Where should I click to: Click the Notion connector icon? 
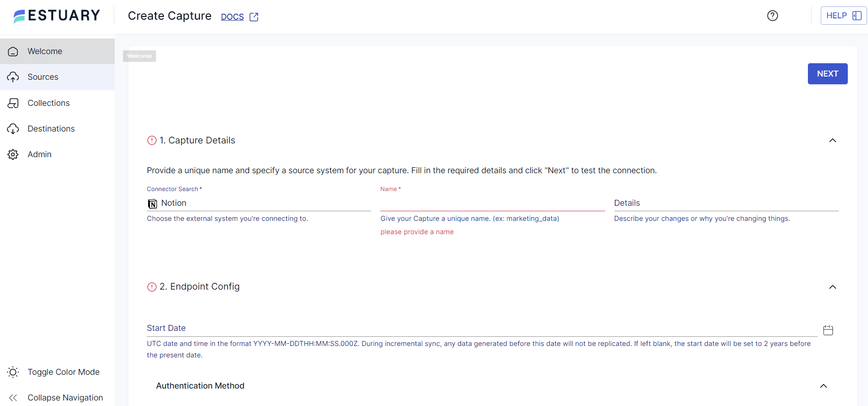[x=152, y=203]
